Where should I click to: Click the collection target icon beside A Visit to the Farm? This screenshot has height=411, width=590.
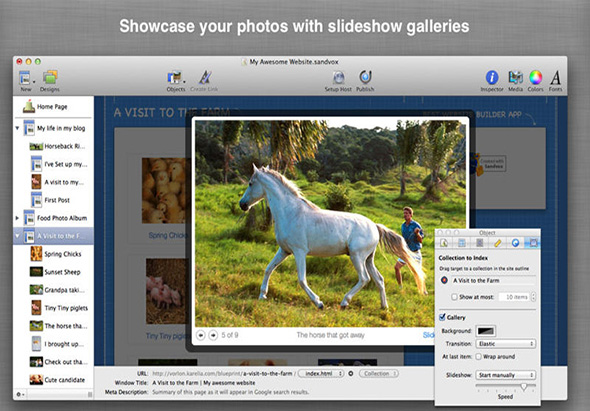click(x=444, y=280)
